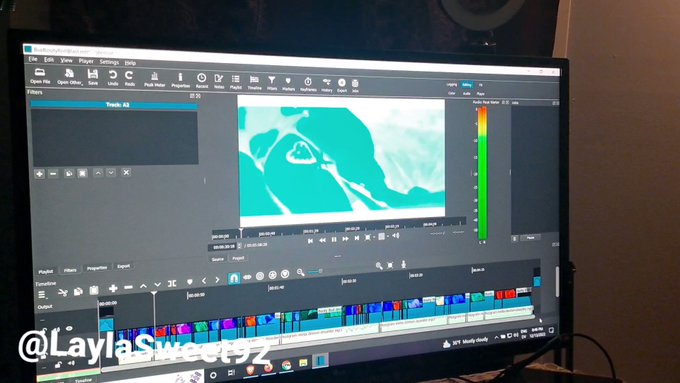Toggle the player volume control
680x383 pixels.
[x=396, y=236]
